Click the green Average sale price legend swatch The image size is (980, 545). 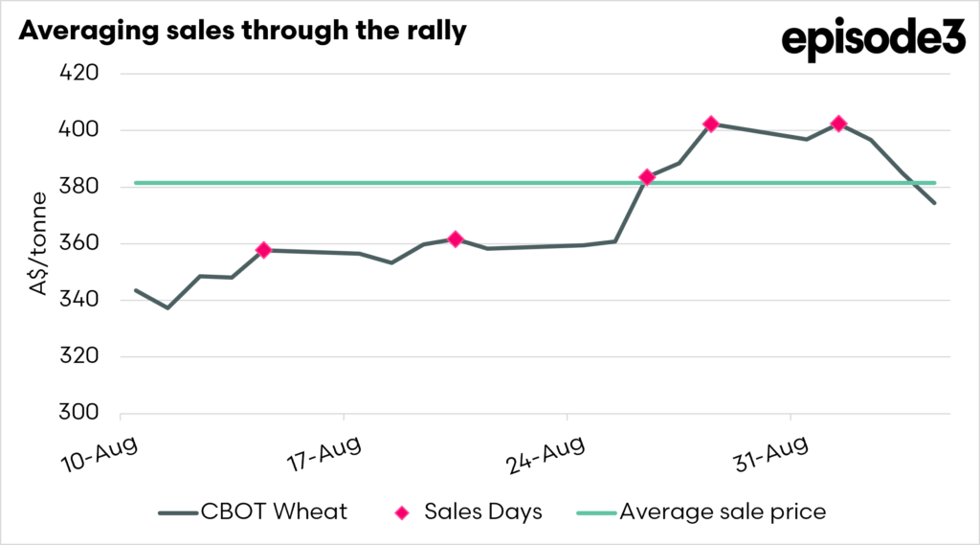point(596,513)
